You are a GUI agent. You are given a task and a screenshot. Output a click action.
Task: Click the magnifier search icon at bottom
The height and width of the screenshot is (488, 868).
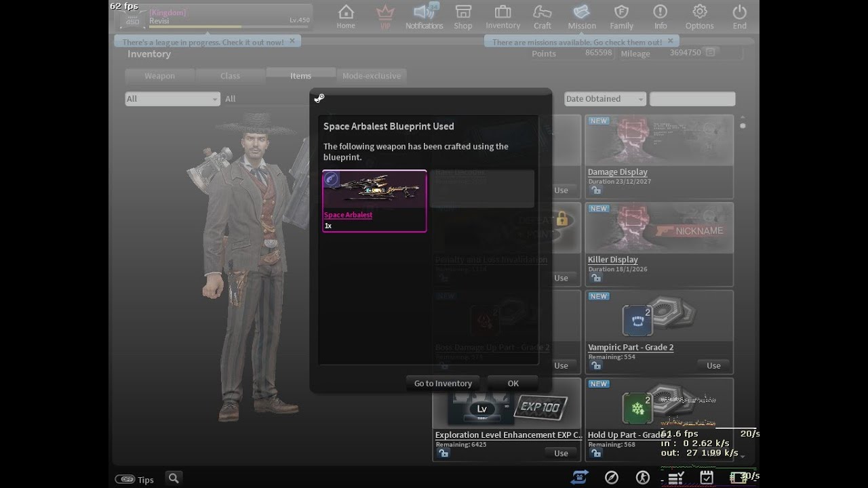[x=174, y=479]
